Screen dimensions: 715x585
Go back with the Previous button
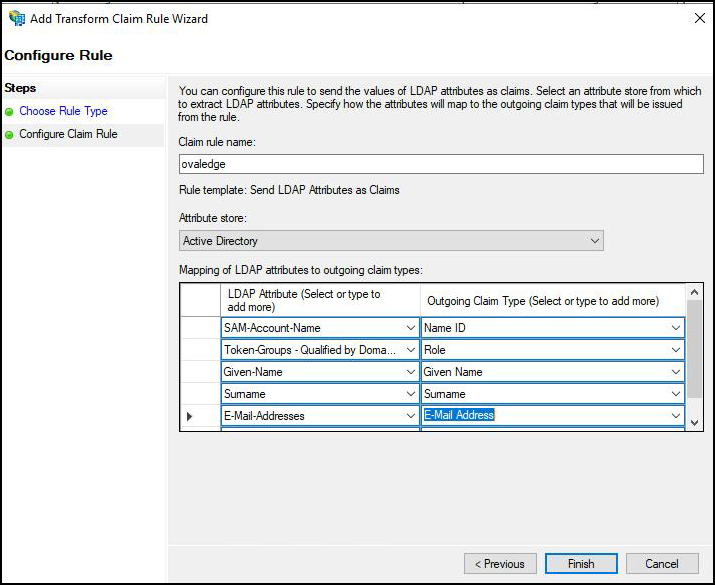point(500,564)
